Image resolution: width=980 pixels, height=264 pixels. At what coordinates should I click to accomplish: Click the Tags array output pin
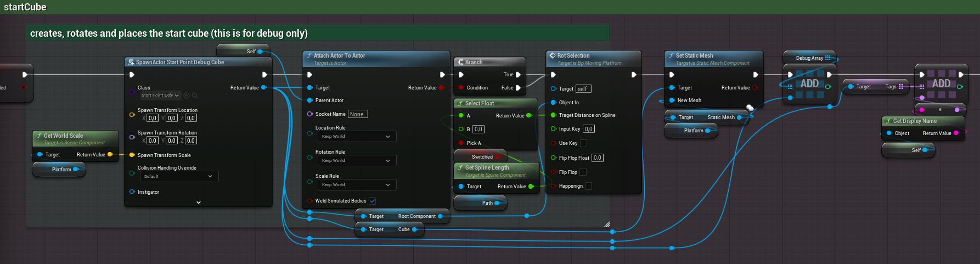pos(901,87)
